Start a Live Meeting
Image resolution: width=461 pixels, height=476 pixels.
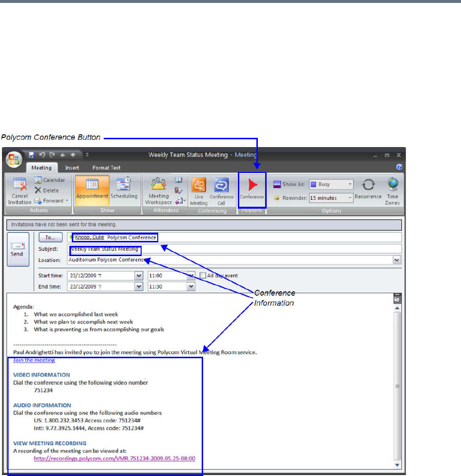point(199,192)
